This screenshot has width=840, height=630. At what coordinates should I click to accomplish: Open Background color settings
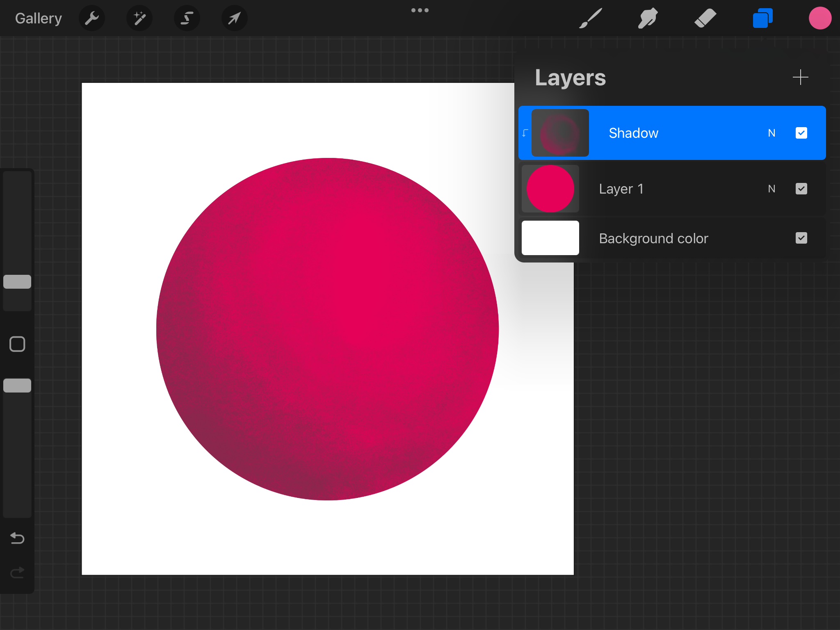(550, 238)
